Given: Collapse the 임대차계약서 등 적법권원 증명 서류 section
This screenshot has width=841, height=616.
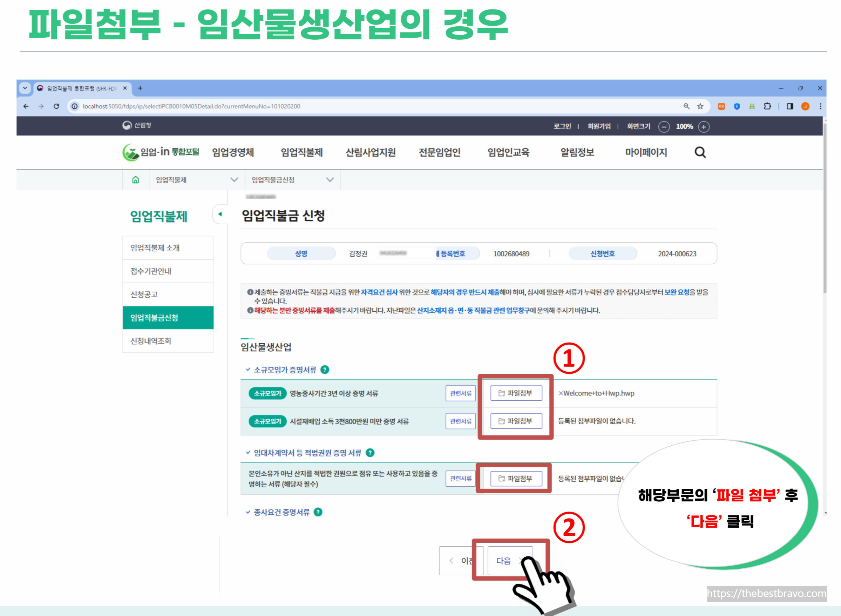Looking at the screenshot, I should click(248, 453).
